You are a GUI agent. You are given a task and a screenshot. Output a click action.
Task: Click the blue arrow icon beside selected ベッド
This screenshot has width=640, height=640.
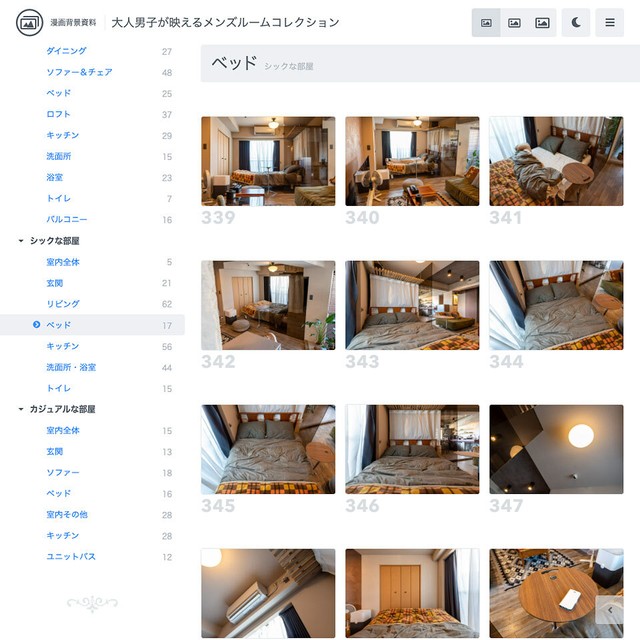pos(36,324)
